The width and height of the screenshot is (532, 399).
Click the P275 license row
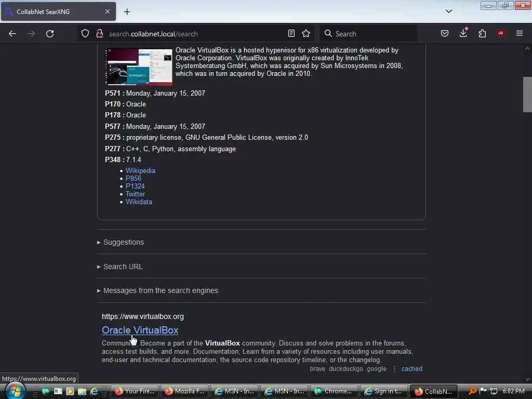click(207, 138)
